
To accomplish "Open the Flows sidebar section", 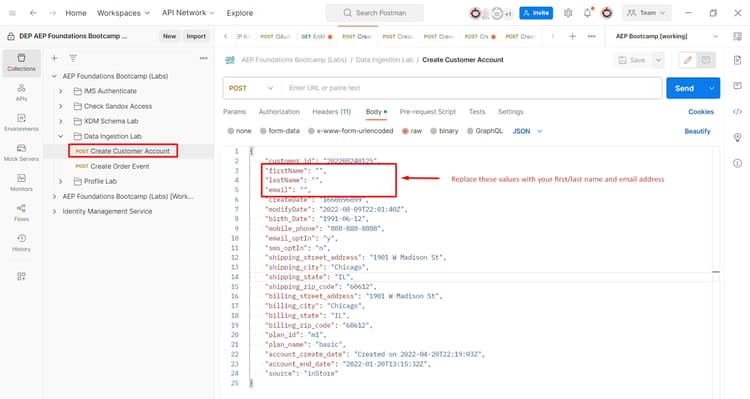I will [x=21, y=212].
